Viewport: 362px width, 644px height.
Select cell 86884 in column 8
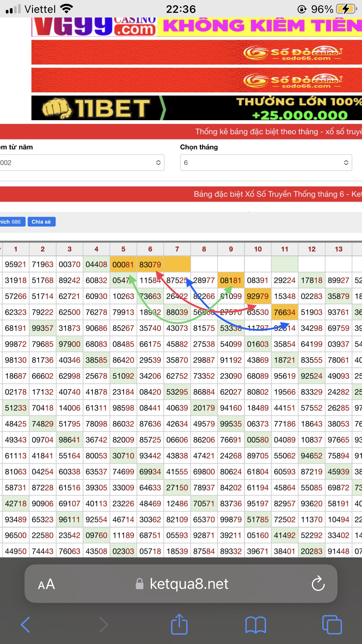point(204,392)
